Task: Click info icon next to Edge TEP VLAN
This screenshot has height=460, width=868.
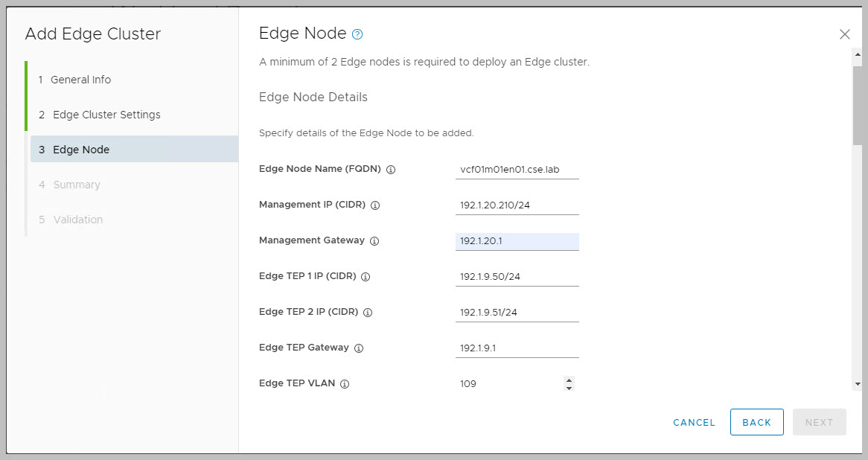Action: pos(345,384)
